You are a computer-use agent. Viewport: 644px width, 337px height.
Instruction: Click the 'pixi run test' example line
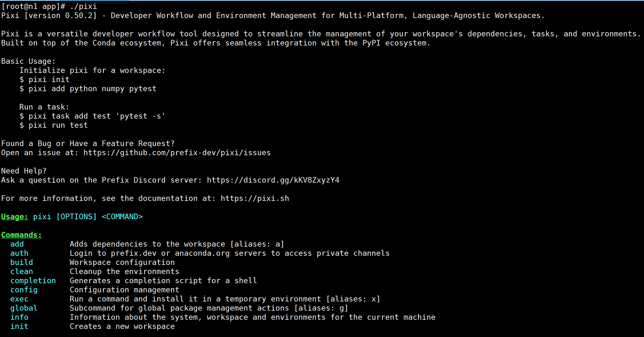point(54,125)
